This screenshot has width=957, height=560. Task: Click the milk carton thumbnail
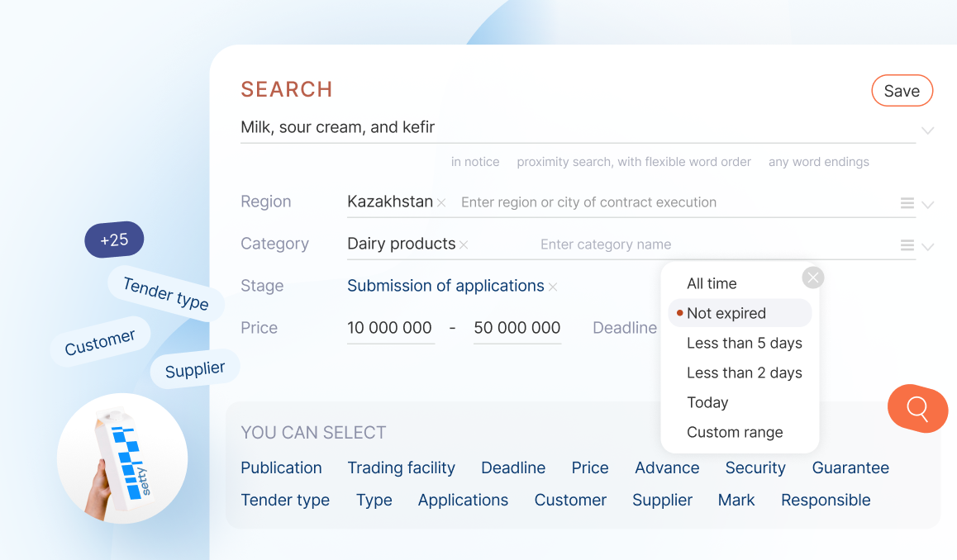pyautogui.click(x=122, y=458)
